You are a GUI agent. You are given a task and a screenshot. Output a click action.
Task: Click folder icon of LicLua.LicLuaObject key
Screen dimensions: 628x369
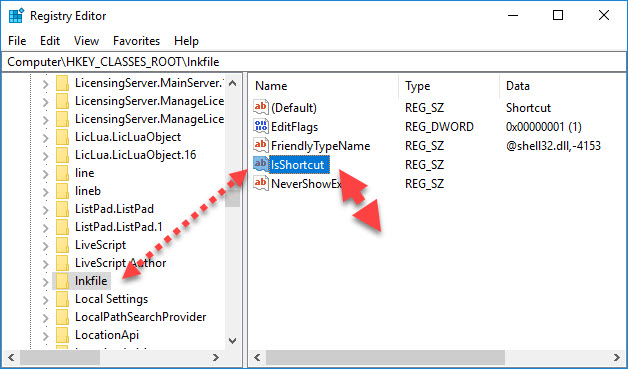point(62,137)
